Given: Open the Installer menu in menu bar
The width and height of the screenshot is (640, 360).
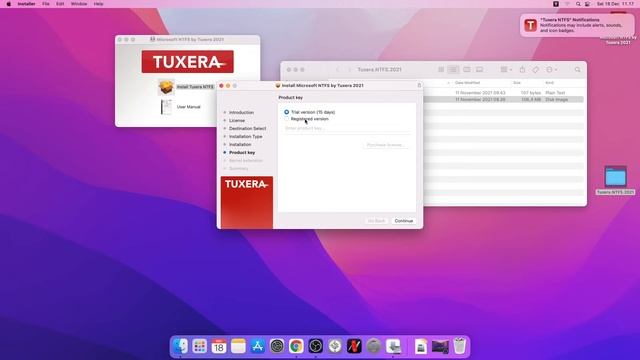Looking at the screenshot, I should point(26,4).
